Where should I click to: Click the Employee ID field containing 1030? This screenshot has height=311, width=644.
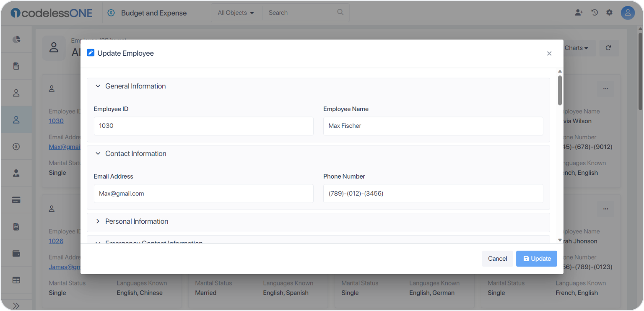pyautogui.click(x=204, y=126)
